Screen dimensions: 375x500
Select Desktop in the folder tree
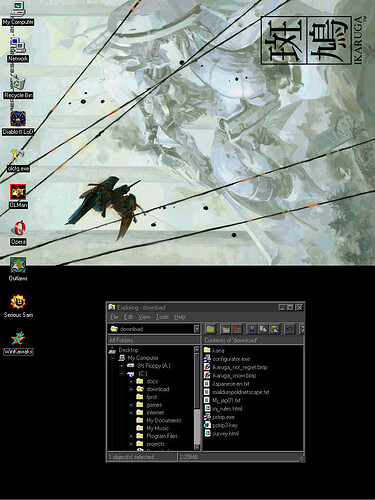(128, 350)
